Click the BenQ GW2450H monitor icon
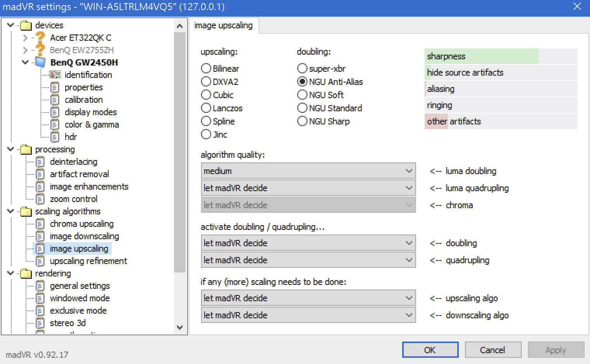 40,62
